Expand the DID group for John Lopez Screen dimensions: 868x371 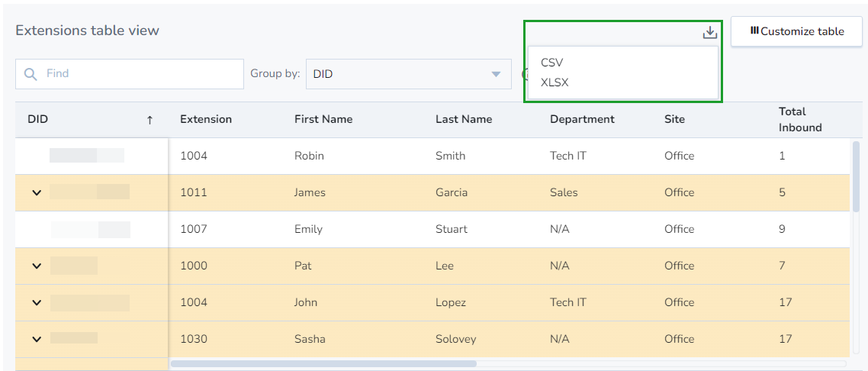click(37, 302)
